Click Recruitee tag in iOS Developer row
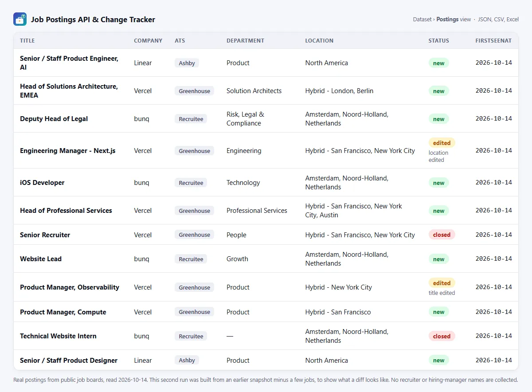The image size is (532, 392). tap(191, 183)
